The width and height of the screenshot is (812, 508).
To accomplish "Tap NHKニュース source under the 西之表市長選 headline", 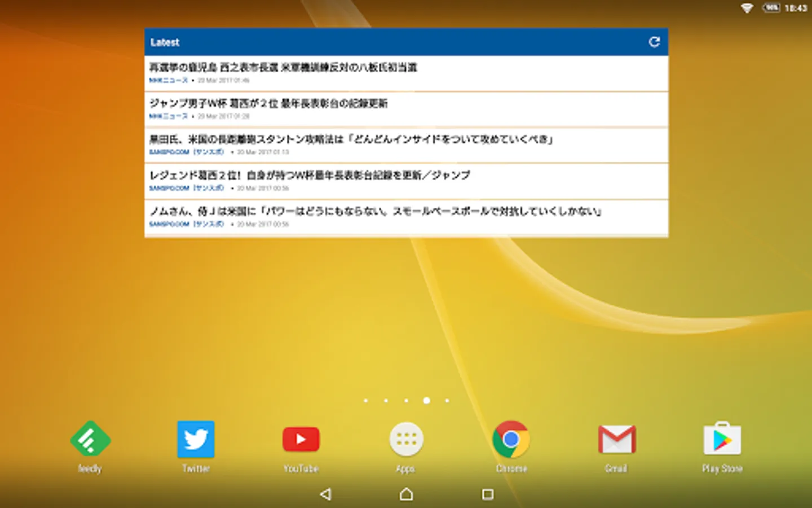I will 169,80.
